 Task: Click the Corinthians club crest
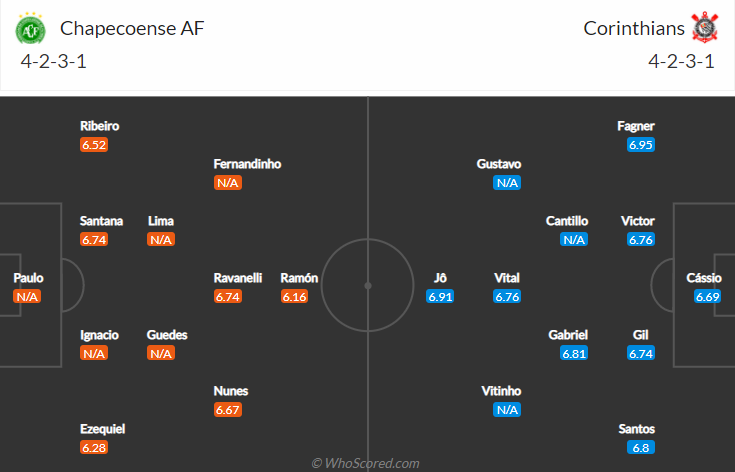(705, 27)
